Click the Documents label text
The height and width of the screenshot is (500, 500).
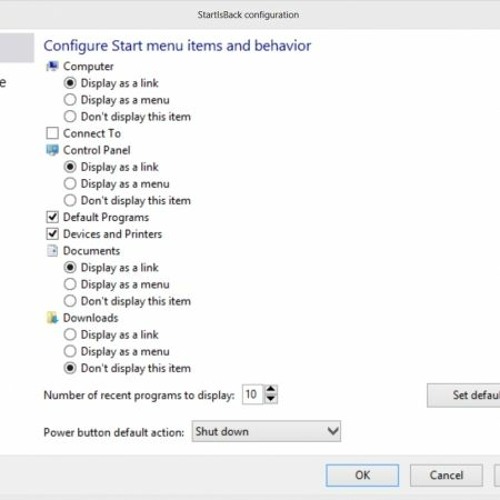[91, 251]
